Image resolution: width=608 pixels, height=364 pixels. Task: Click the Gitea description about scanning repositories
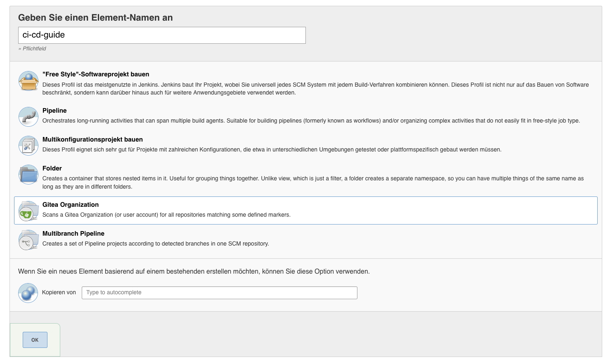click(x=166, y=215)
